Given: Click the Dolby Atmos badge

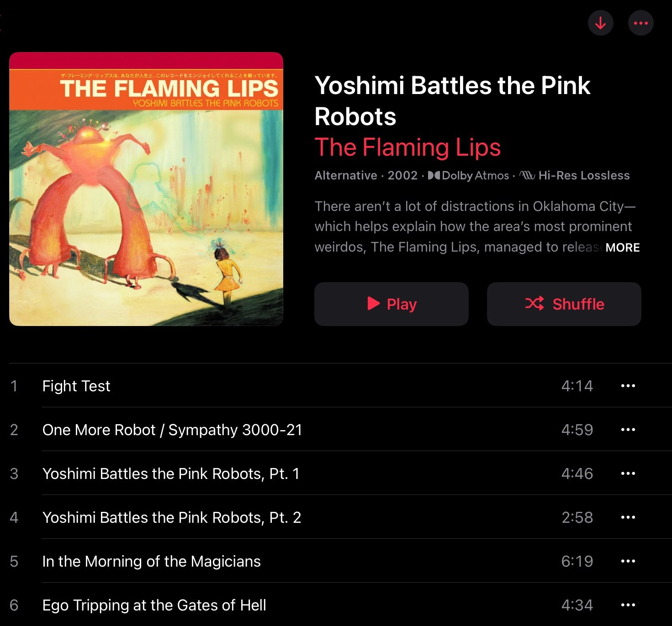Looking at the screenshot, I should tap(468, 175).
